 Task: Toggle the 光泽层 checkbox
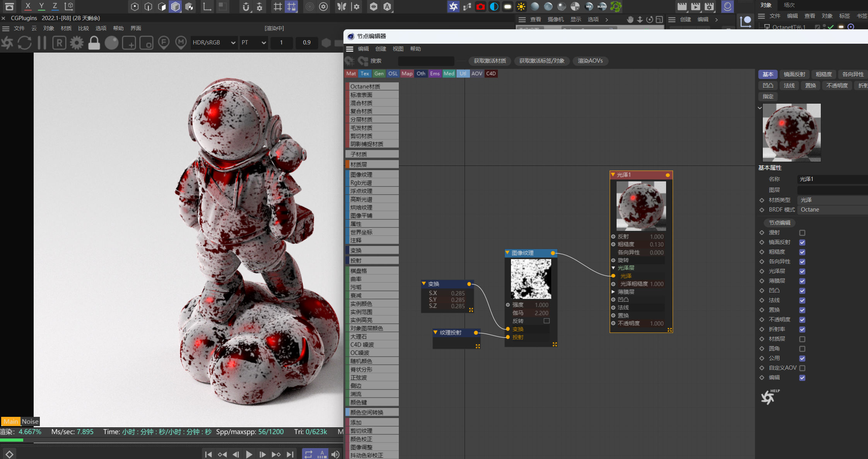pyautogui.click(x=802, y=271)
